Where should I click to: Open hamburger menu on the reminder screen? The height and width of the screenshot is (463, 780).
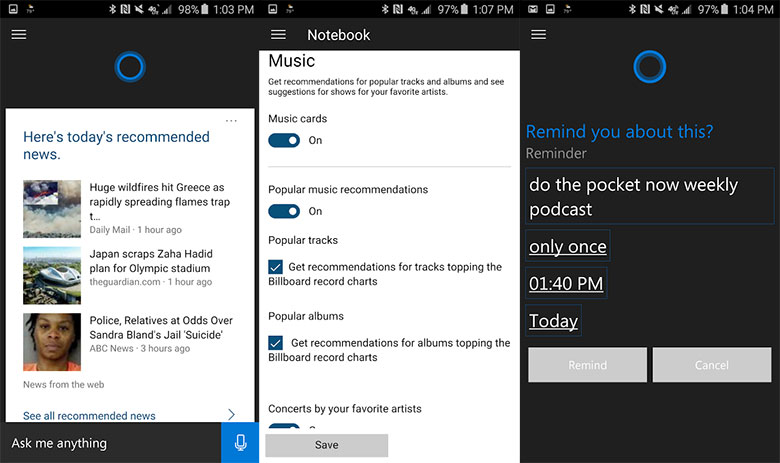point(538,34)
